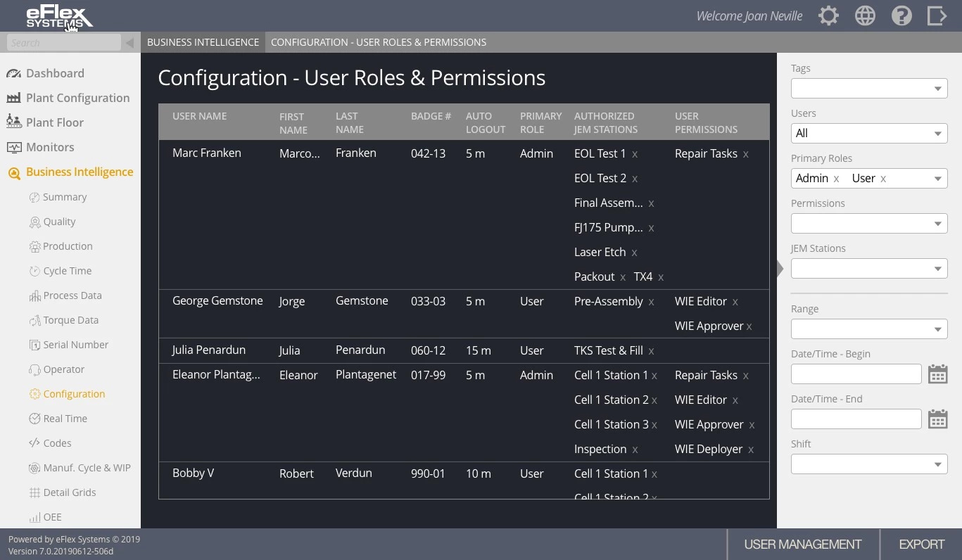Click the Export button
962x560 pixels.
(920, 544)
